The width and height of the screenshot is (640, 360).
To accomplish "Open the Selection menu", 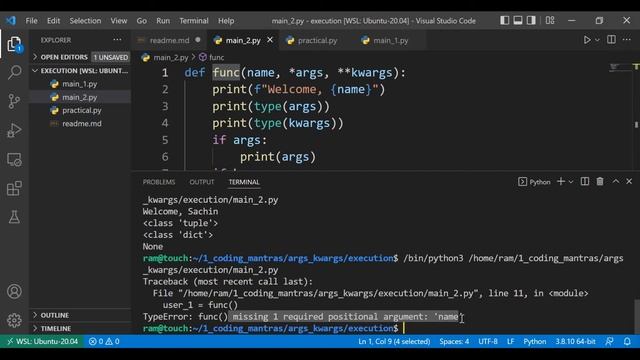I will [85, 20].
